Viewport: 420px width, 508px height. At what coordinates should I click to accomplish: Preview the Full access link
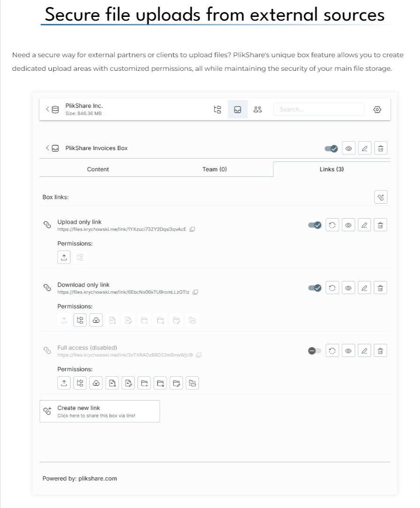point(348,351)
